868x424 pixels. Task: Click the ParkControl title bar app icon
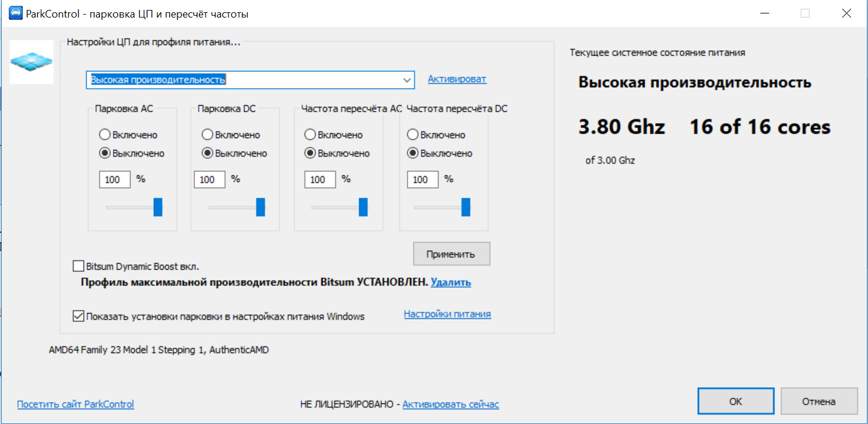pos(16,13)
